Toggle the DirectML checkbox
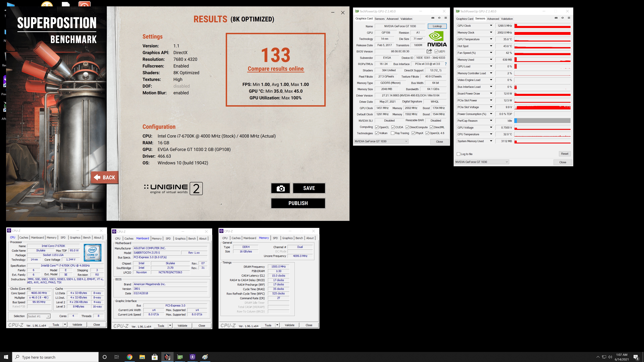This screenshot has width=644, height=362. (432, 127)
